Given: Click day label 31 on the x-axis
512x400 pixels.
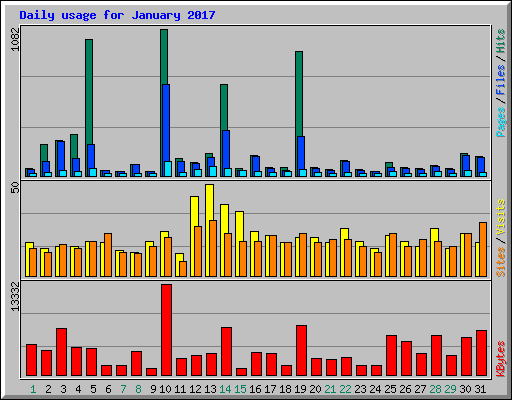Looking at the screenshot, I should tap(480, 389).
